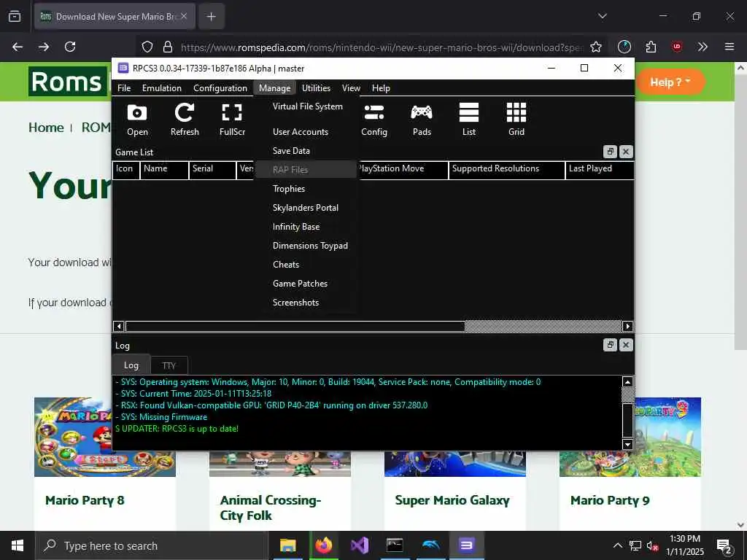Image resolution: width=747 pixels, height=560 pixels.
Task: Open a new Firefox tab
Action: click(211, 17)
